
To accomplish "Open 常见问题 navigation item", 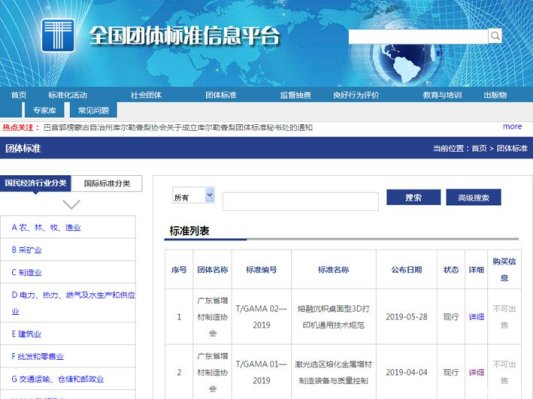I will [93, 110].
